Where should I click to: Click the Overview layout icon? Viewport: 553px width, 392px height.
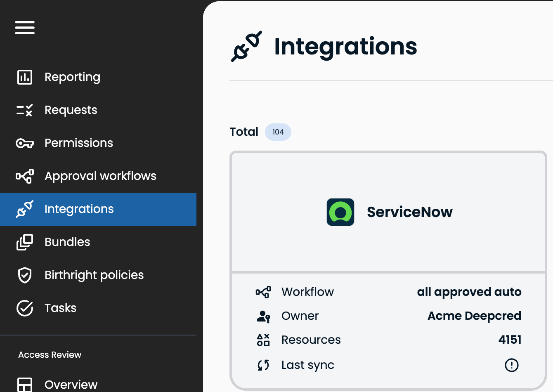coord(25,385)
